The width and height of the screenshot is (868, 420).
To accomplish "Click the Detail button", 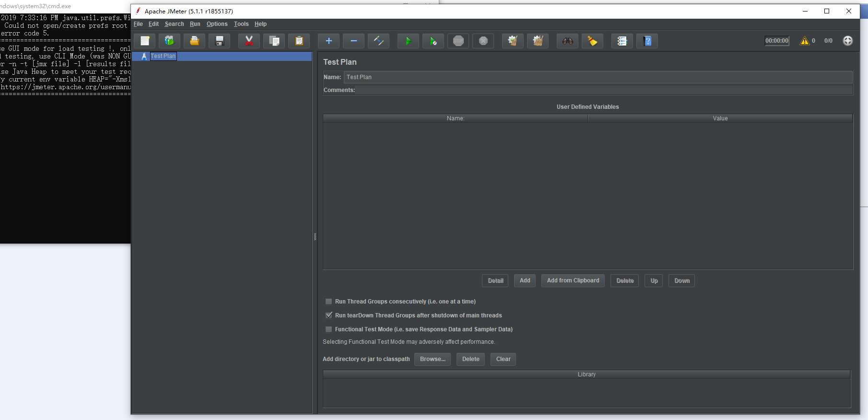I will [495, 280].
